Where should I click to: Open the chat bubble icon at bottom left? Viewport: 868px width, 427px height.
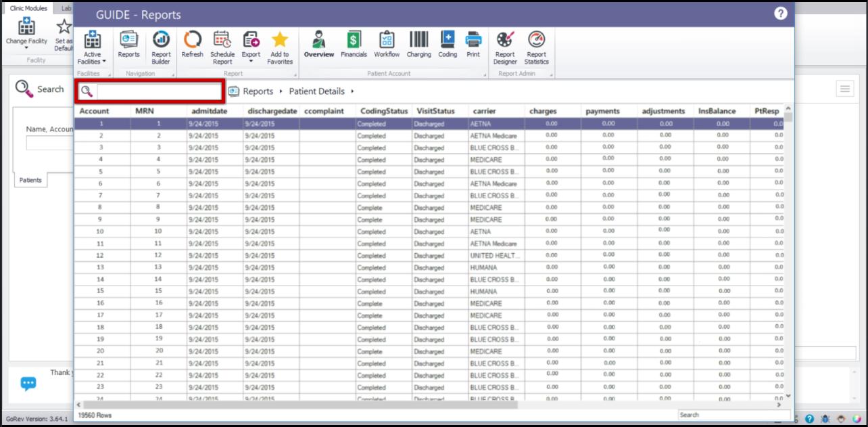pyautogui.click(x=28, y=384)
